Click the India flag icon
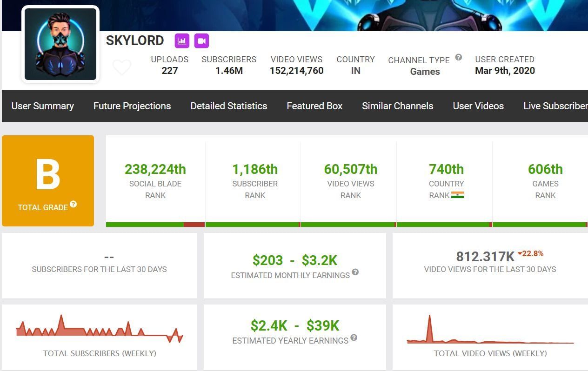The width and height of the screenshot is (588, 371). (458, 195)
